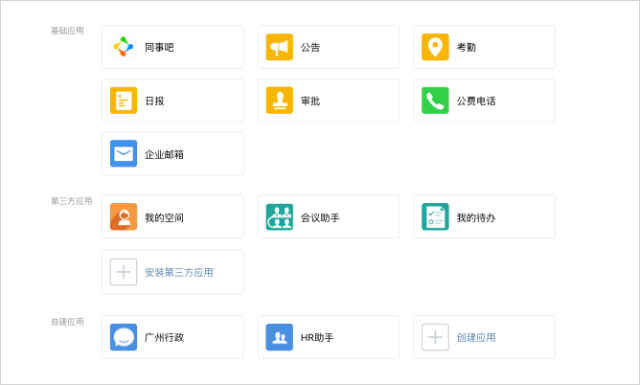Click the green 公费电话 phone icon
The width and height of the screenshot is (640, 385).
(435, 100)
